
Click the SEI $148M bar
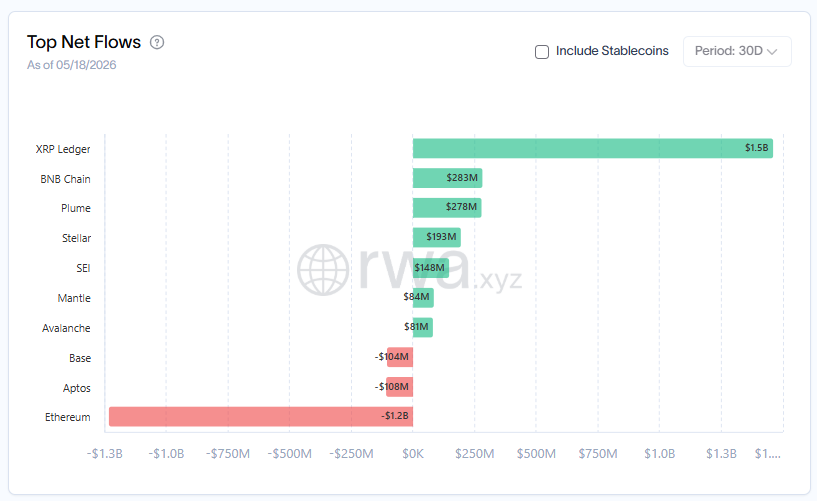pos(431,268)
